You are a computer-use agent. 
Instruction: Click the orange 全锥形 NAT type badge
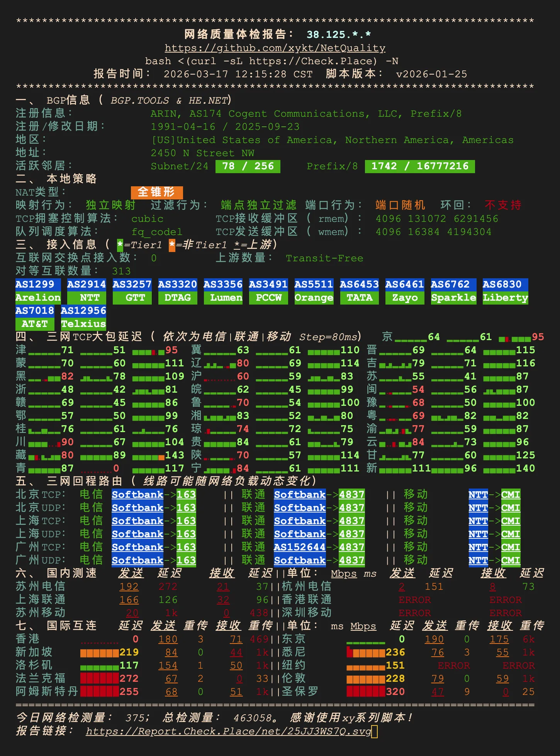157,192
